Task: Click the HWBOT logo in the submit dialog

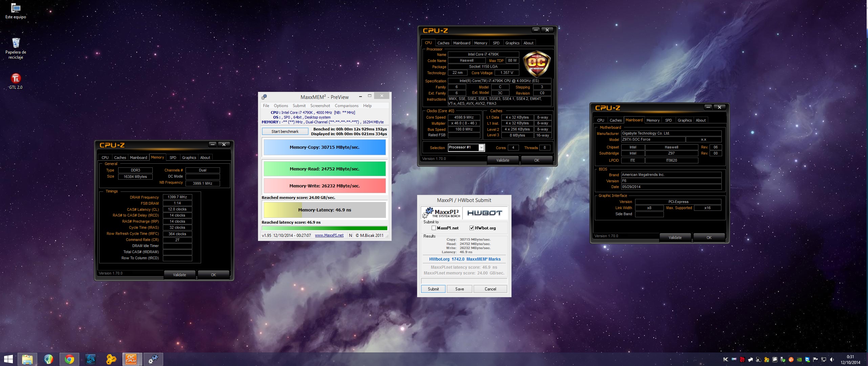Action: (x=484, y=213)
